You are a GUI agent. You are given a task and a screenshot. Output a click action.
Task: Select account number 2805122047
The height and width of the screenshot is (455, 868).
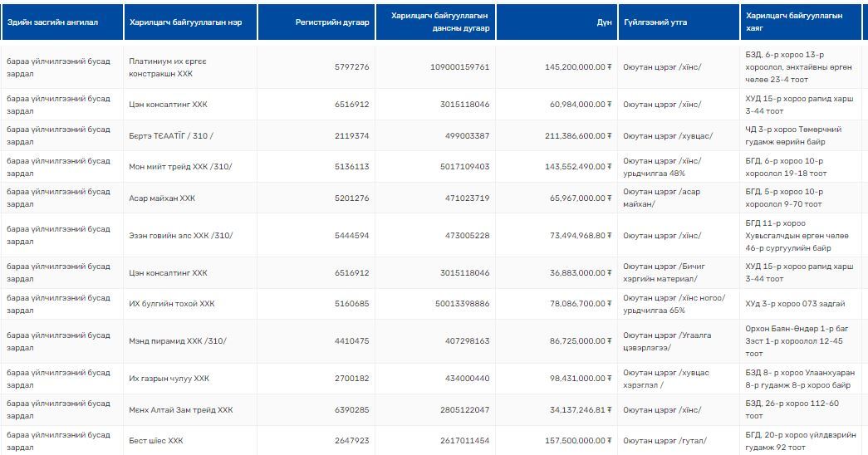[465, 410]
